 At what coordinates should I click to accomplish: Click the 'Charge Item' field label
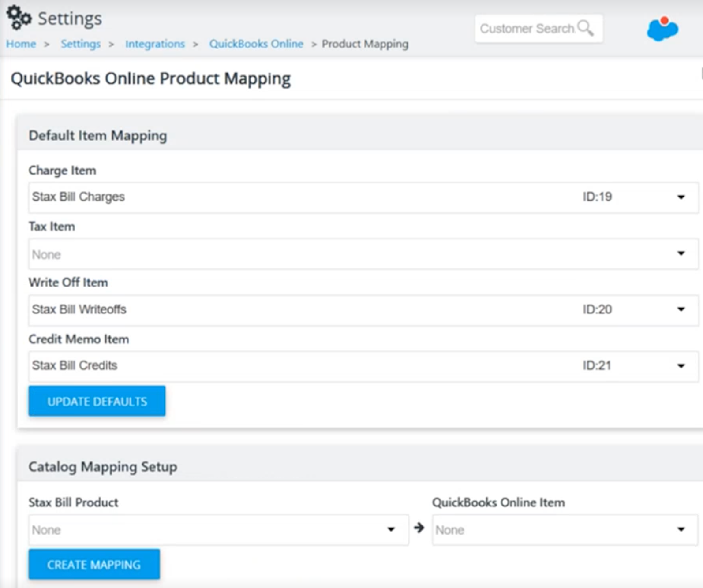(x=62, y=171)
